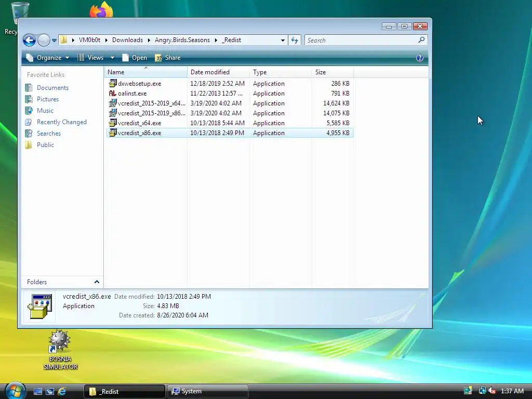
Task: Select VM0b0t in the breadcrumb path
Action: click(x=89, y=40)
